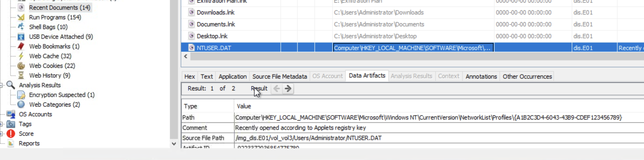
Task: Expand the Analysis Results tree node
Action: click(x=1, y=85)
